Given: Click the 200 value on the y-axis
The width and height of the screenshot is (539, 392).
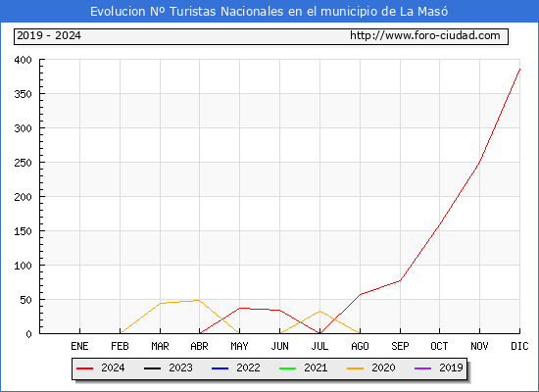Looking at the screenshot, I should coord(23,197).
